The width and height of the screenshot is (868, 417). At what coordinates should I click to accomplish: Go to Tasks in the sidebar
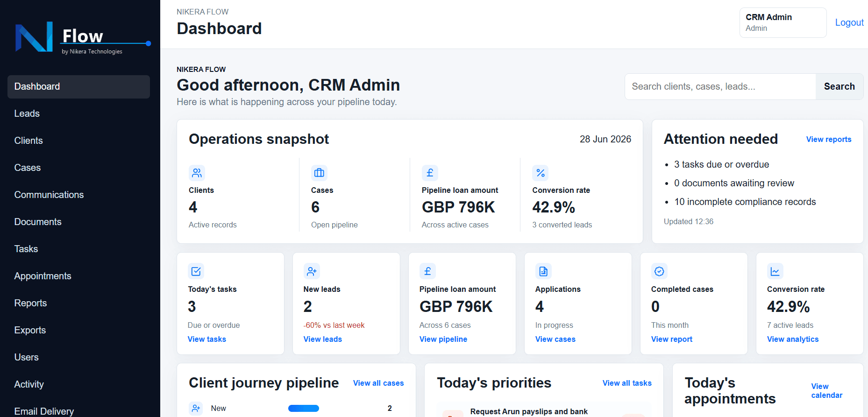tap(78, 249)
